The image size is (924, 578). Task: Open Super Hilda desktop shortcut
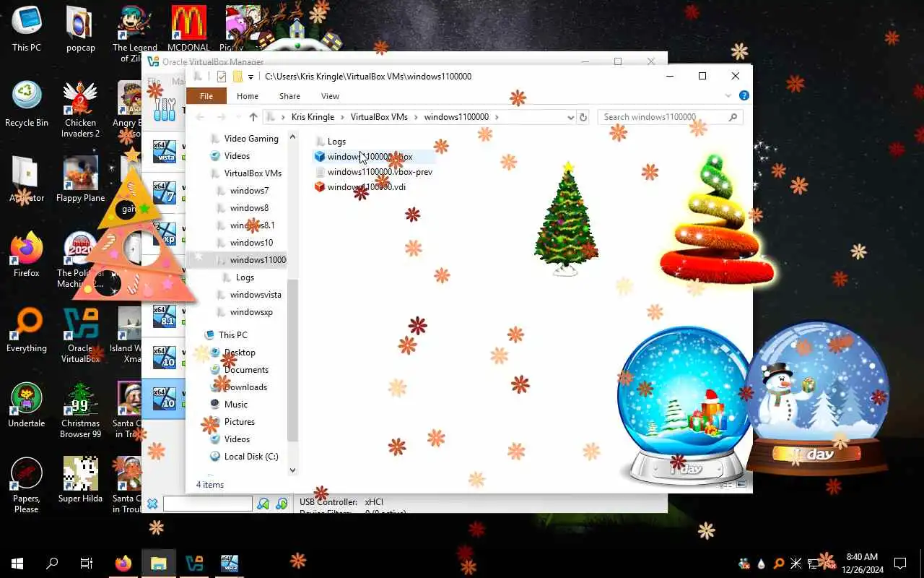[x=80, y=479]
